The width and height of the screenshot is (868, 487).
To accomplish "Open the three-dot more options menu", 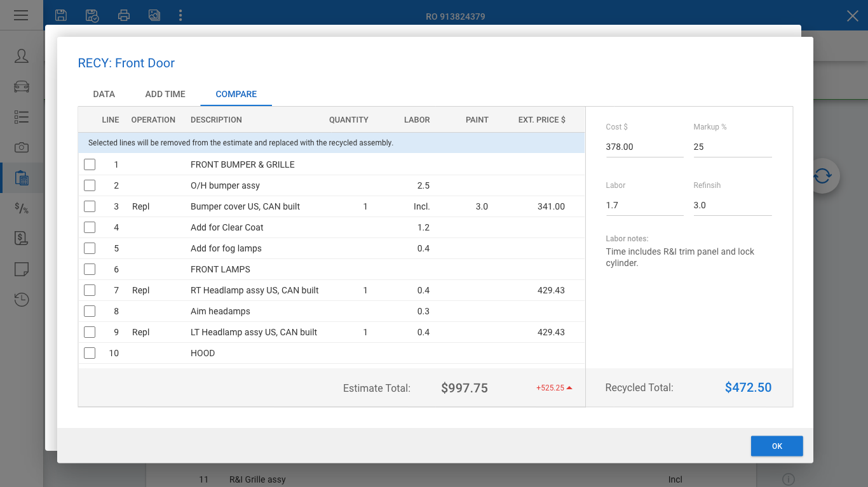I will click(181, 15).
